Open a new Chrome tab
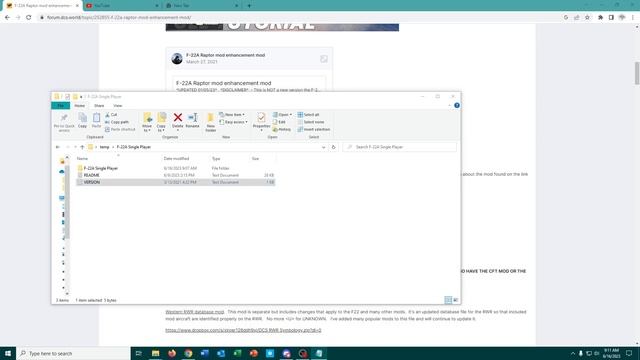 249,6
